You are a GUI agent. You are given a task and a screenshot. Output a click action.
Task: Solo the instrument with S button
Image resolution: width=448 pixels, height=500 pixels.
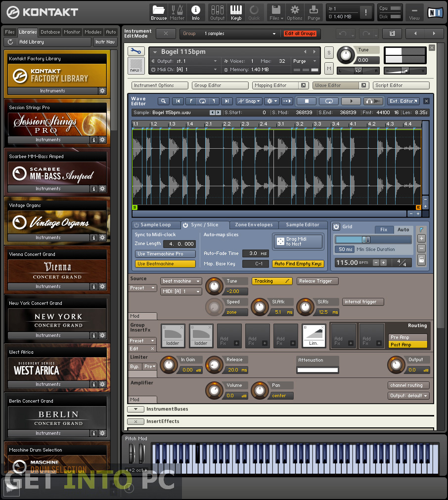tap(329, 52)
